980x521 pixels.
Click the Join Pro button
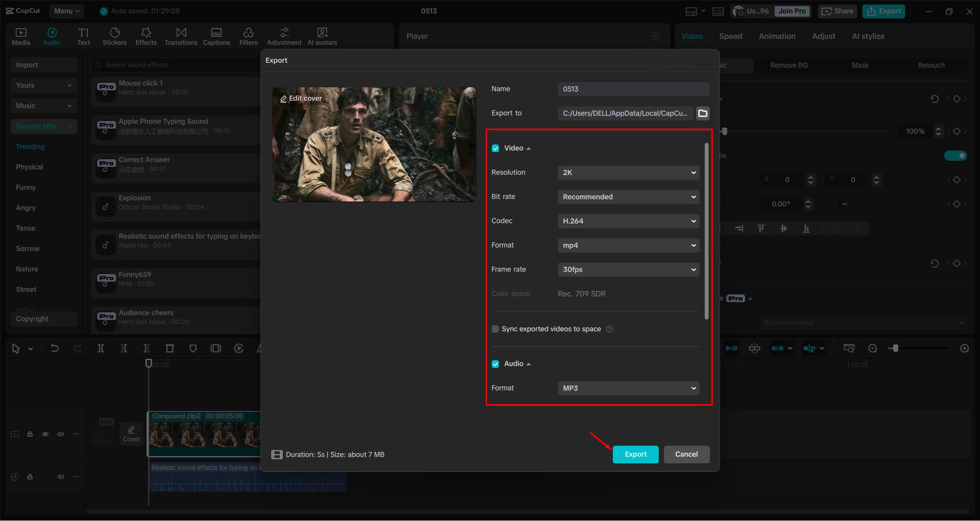(x=792, y=11)
